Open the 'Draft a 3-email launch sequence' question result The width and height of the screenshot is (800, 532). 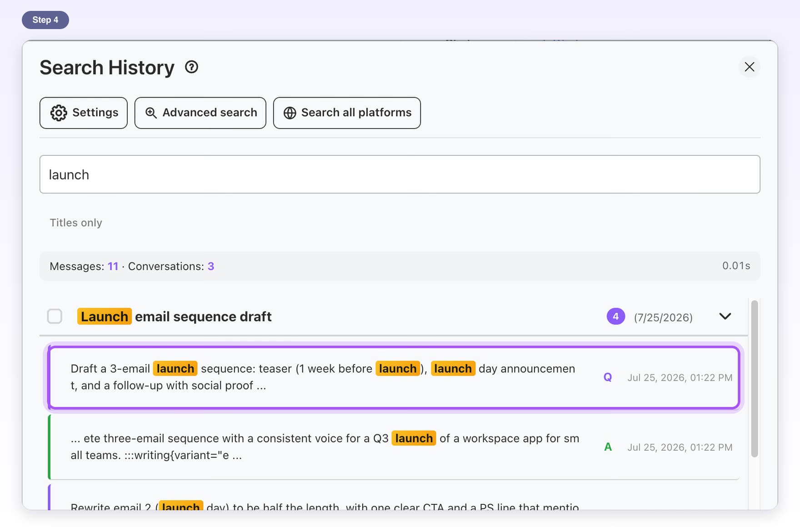click(394, 377)
